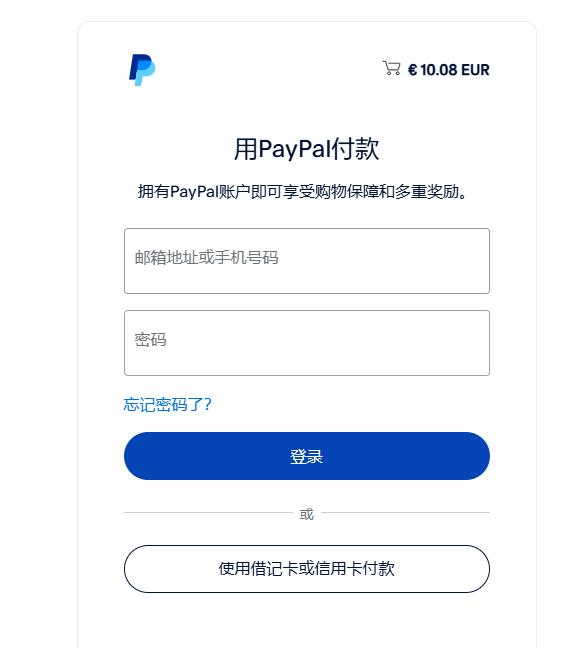The width and height of the screenshot is (587, 648).
Task: Pay with debit or credit card
Action: click(307, 569)
